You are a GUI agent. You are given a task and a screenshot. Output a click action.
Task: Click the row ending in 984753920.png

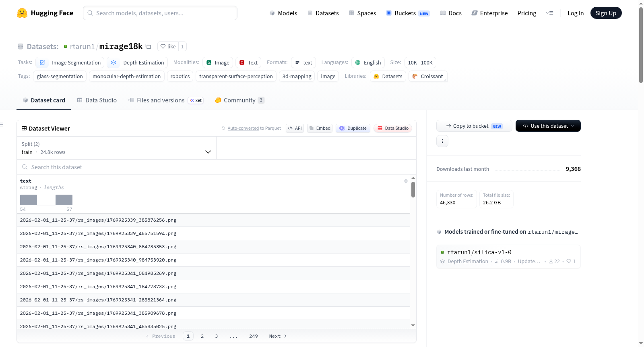tap(213, 260)
